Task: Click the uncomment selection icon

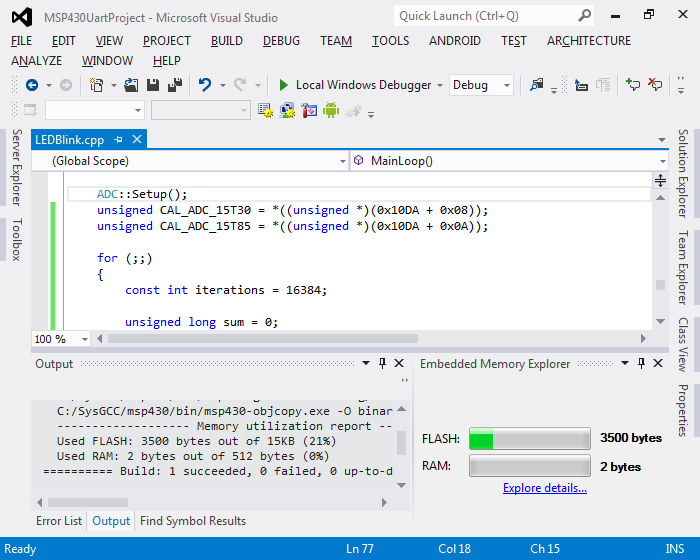Action: pyautogui.click(x=655, y=85)
